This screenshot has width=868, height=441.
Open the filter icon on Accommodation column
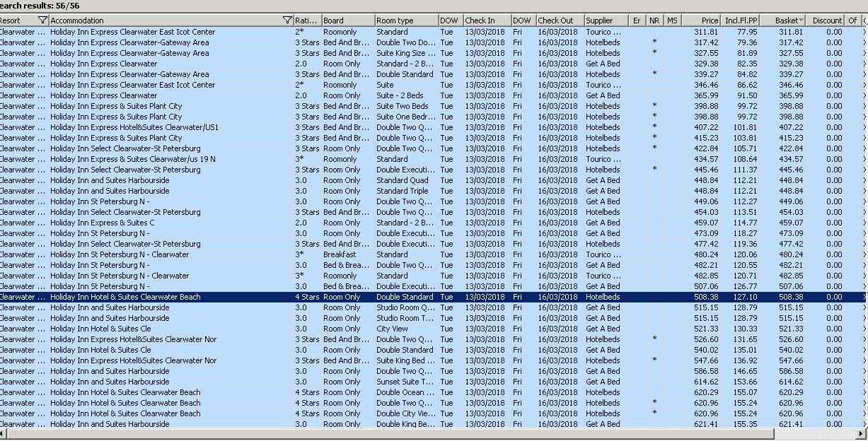click(287, 20)
